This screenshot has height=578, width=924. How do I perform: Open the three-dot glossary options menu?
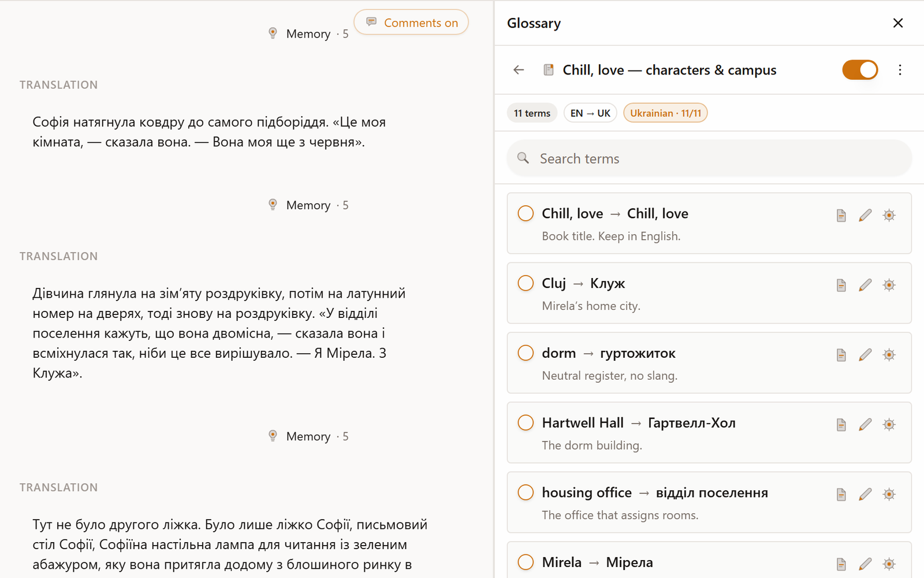coord(900,70)
